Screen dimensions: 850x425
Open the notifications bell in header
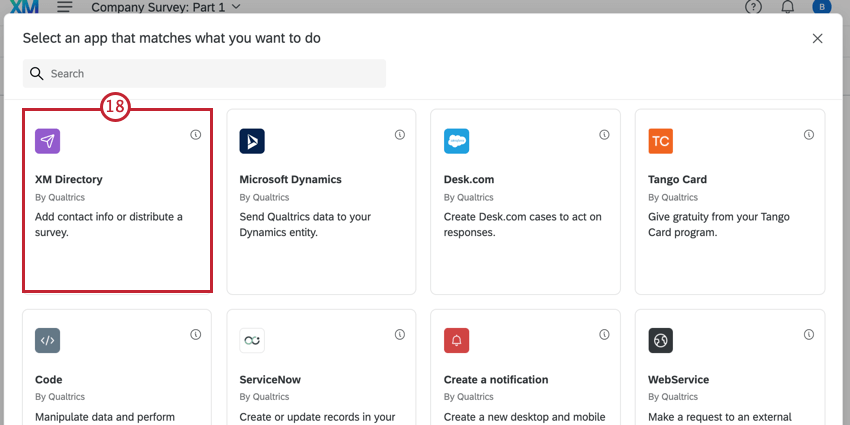click(x=788, y=7)
